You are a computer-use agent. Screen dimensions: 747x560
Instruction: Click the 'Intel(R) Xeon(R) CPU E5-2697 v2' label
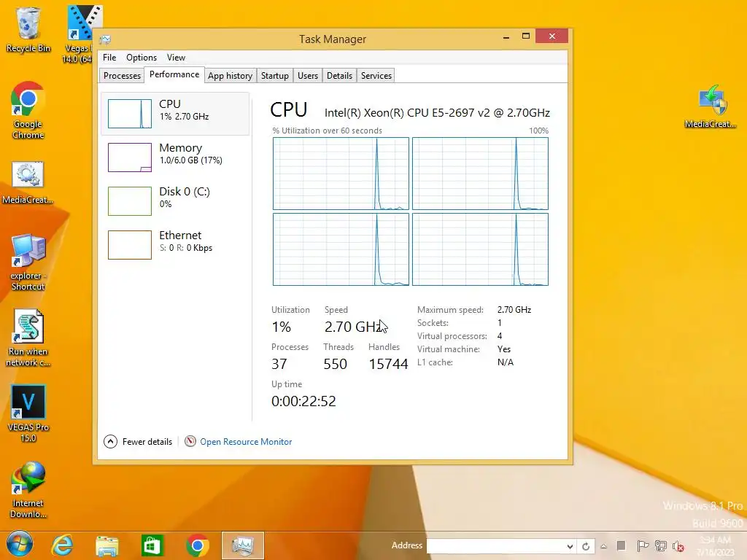pyautogui.click(x=437, y=113)
